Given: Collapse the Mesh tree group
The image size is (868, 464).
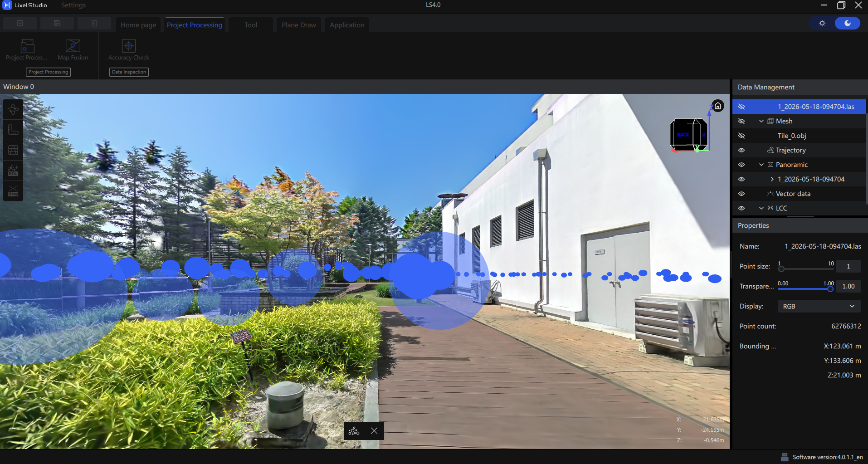Looking at the screenshot, I should [761, 121].
